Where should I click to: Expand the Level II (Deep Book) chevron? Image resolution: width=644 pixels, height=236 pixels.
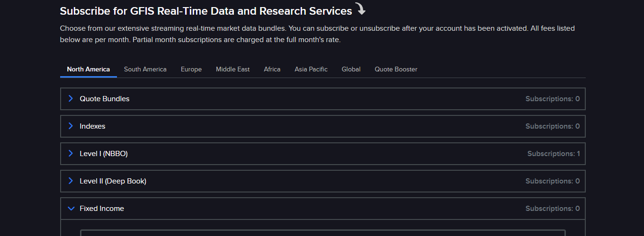pos(71,181)
